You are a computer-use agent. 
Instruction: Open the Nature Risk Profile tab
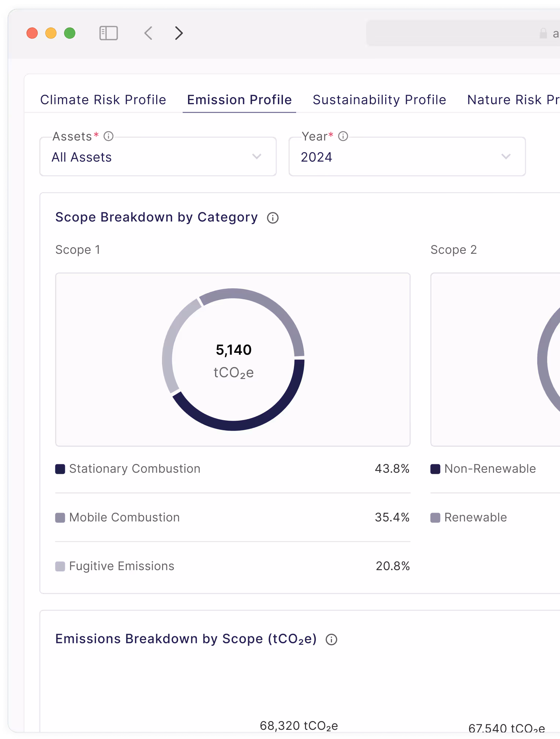pos(513,100)
